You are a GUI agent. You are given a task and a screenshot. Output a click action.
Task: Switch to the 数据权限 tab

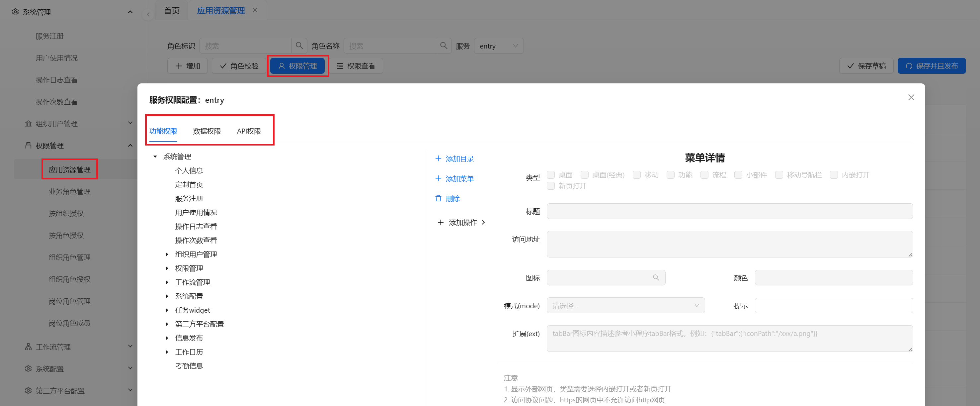pyautogui.click(x=207, y=131)
